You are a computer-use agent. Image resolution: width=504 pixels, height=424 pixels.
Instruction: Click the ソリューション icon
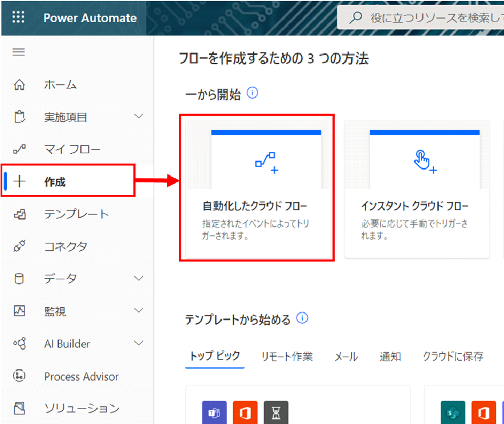(19, 408)
